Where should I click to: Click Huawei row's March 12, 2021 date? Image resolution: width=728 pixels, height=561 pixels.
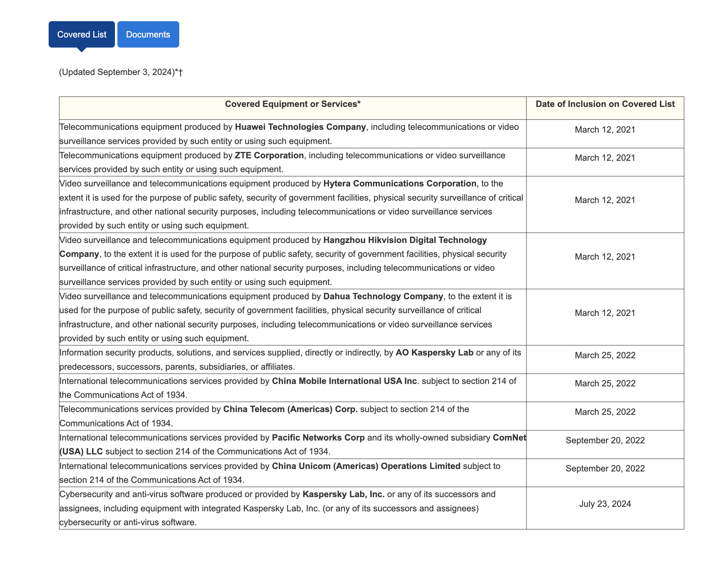point(605,130)
